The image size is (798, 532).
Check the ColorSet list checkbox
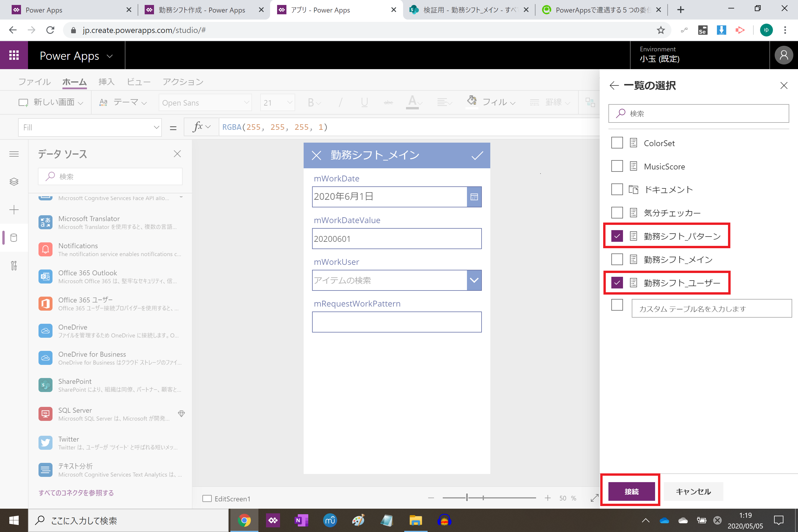click(617, 143)
